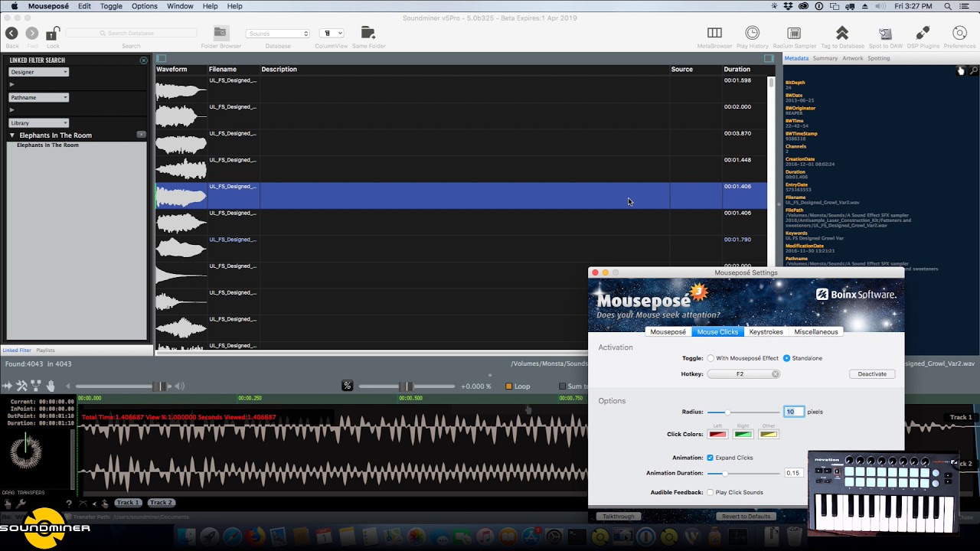
Task: Open the ColumnView dropdown
Action: tap(332, 34)
